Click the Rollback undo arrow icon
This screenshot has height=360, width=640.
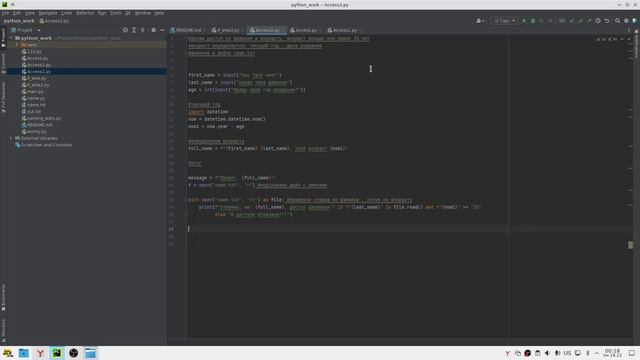(x=607, y=21)
